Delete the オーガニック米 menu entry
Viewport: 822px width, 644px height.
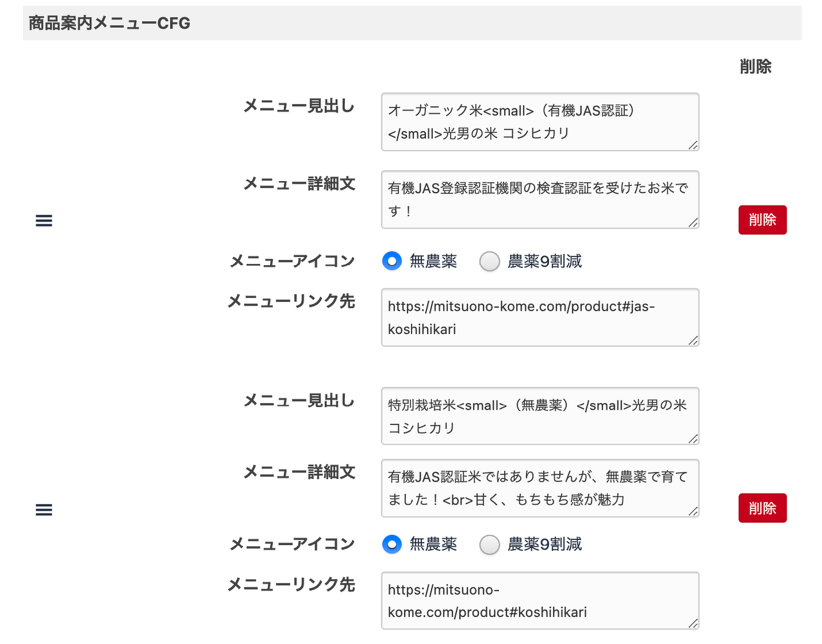tap(762, 220)
